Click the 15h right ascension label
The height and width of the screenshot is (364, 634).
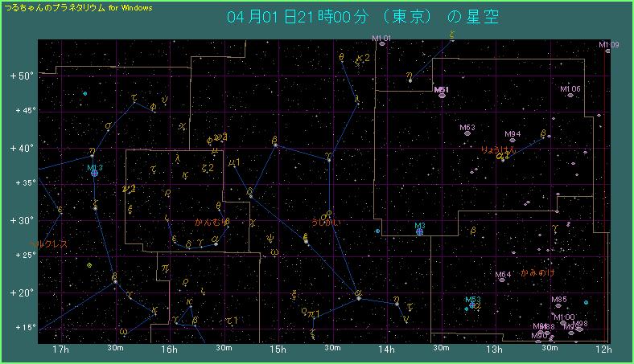[278, 350]
